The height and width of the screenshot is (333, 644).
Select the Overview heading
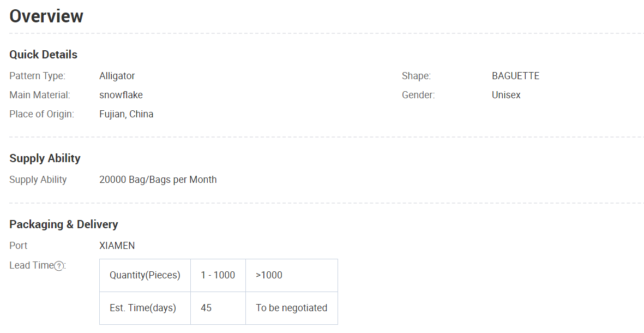pos(46,16)
